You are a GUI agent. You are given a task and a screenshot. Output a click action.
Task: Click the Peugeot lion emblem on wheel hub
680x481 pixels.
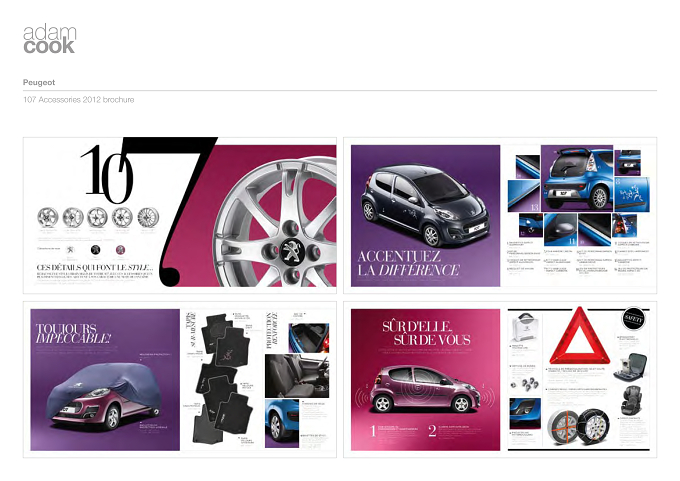[291, 251]
